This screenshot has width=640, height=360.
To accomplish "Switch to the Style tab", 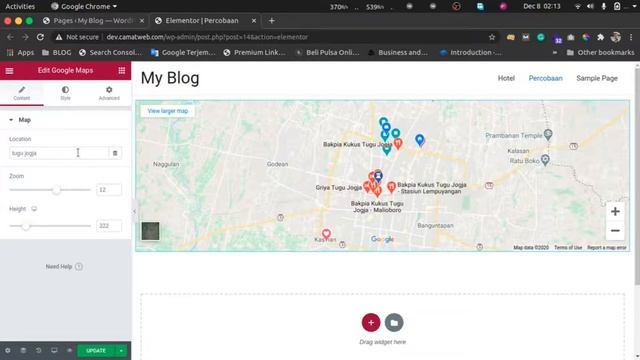I will tap(65, 93).
